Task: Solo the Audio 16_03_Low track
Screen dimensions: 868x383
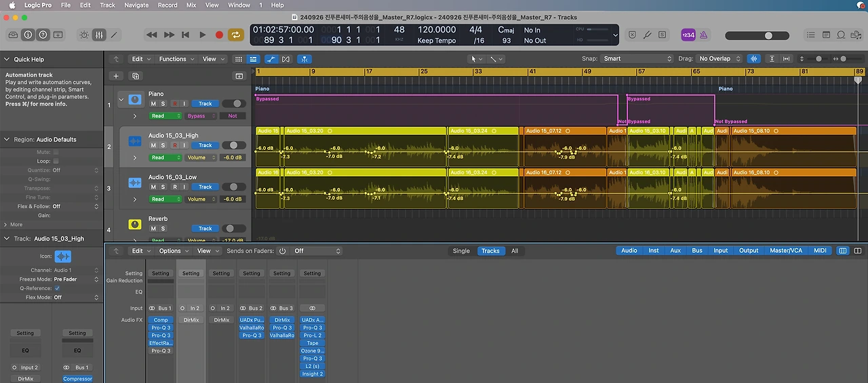Action: pyautogui.click(x=163, y=187)
